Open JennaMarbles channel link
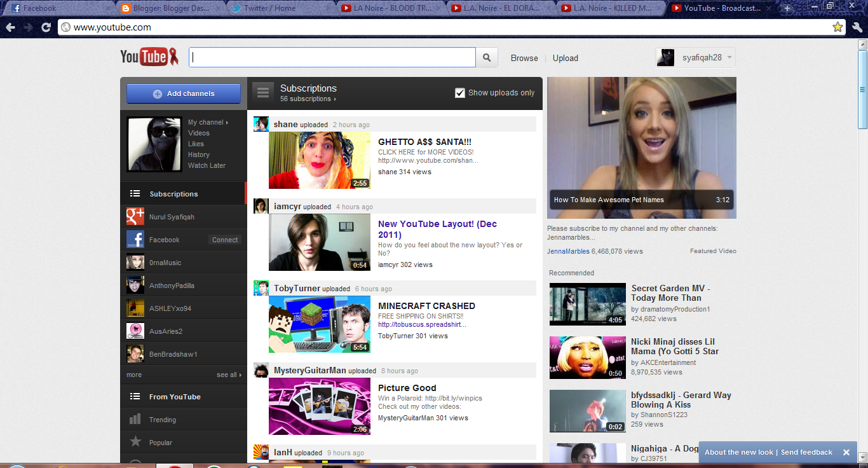 [x=568, y=251]
